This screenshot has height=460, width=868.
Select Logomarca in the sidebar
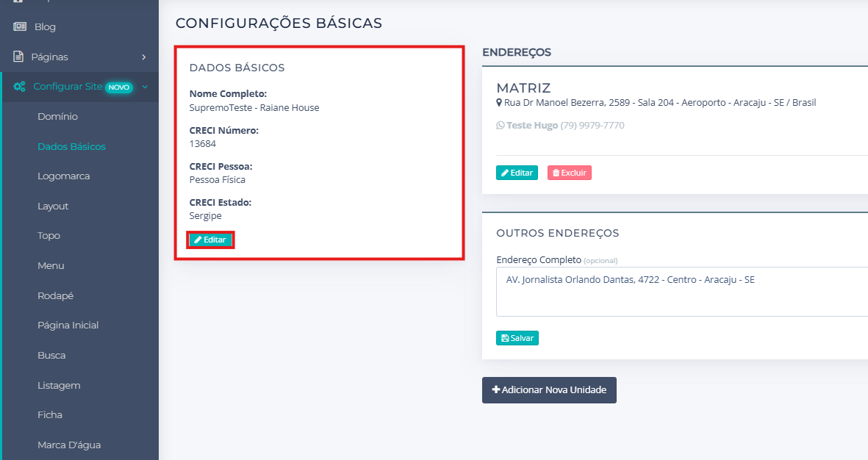tap(64, 176)
